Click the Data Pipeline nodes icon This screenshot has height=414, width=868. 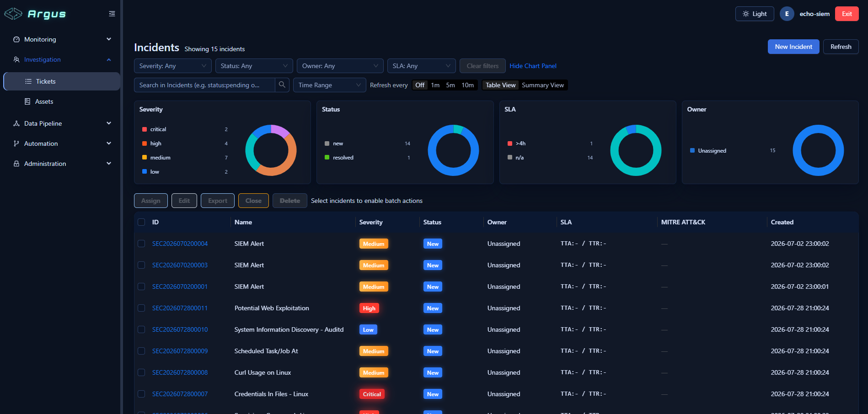[x=16, y=123]
